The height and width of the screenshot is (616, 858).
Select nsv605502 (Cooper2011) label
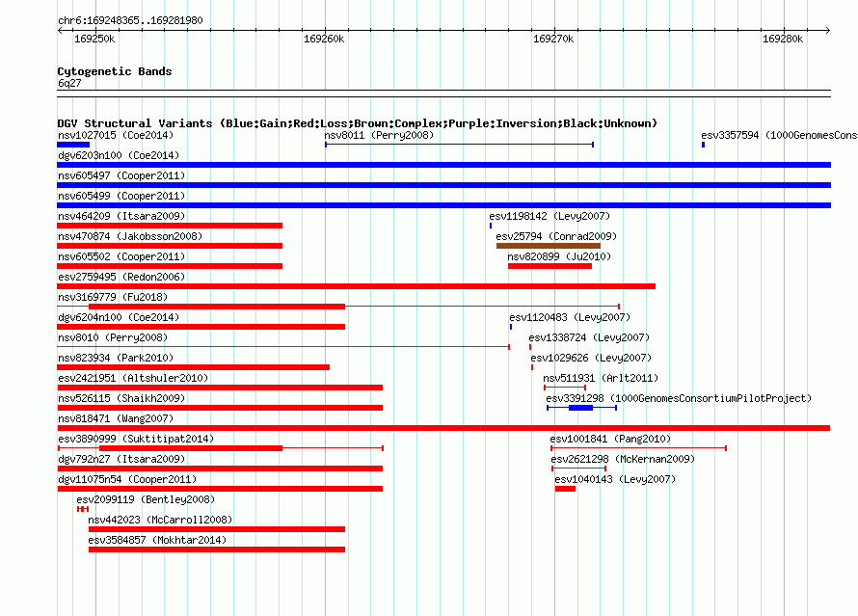(121, 256)
